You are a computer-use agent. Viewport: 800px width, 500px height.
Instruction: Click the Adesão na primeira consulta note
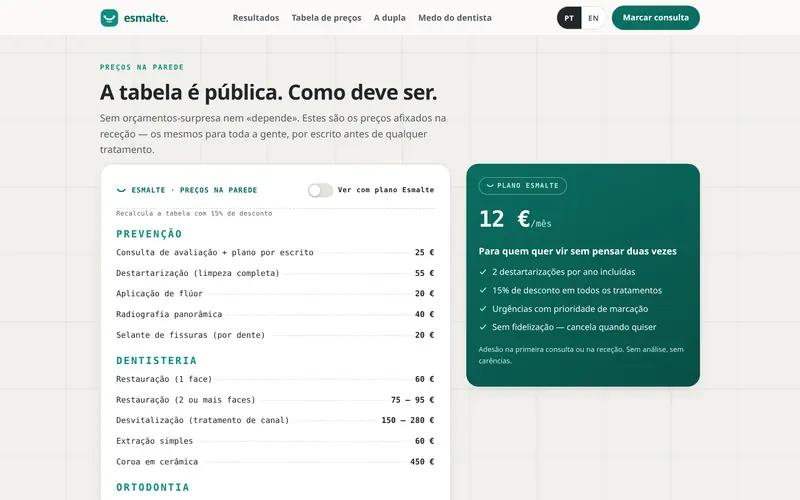[581, 355]
